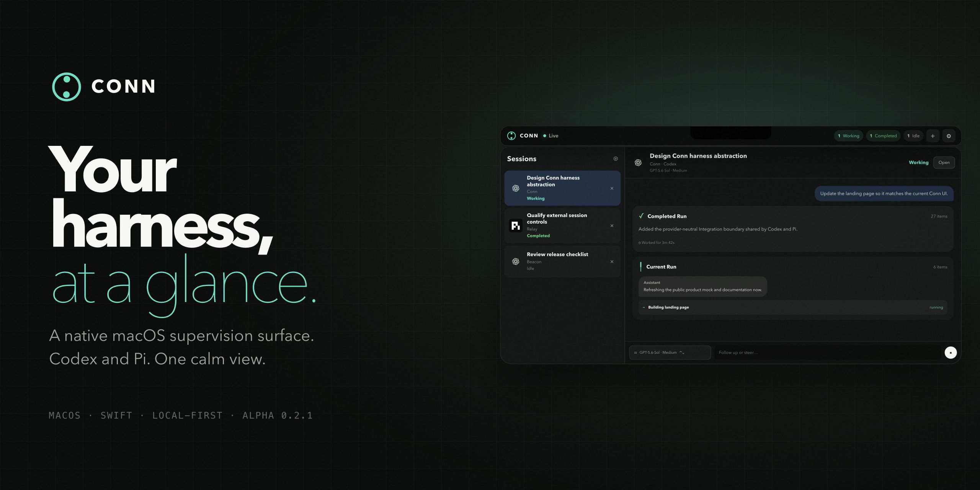
Task: Add a new session with the plus button
Action: pos(933,136)
